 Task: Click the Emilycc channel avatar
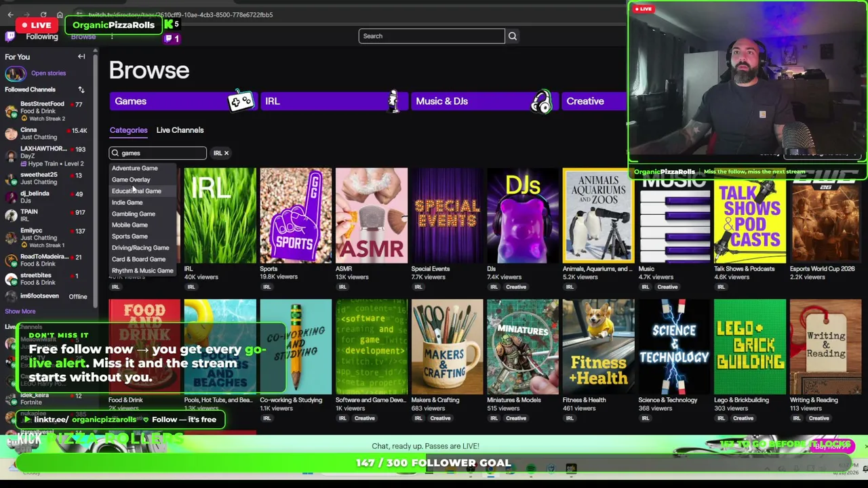(x=11, y=237)
